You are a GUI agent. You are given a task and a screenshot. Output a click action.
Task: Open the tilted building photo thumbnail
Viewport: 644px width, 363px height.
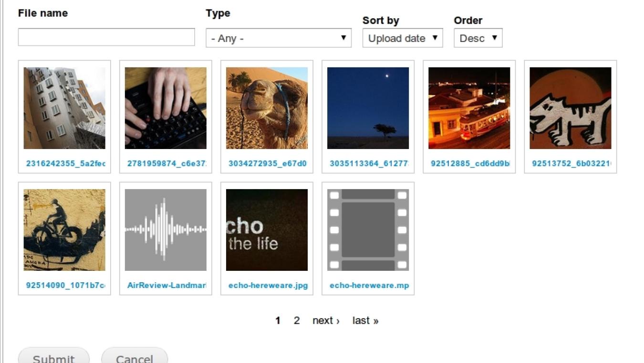coord(64,107)
